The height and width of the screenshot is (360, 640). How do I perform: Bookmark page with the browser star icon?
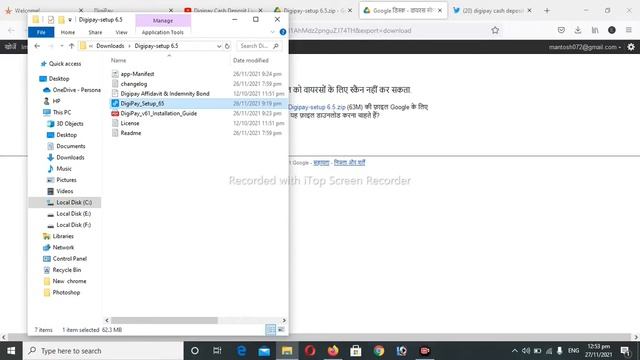point(495,30)
